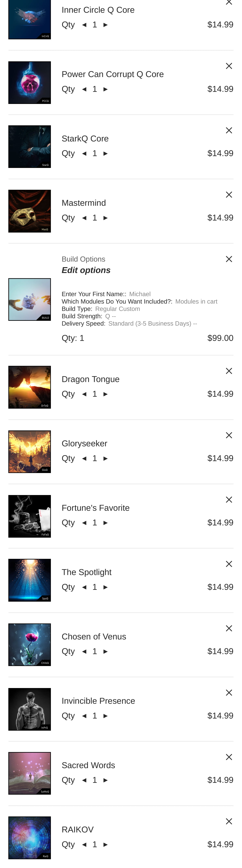This screenshot has width=242, height=868.
Task: Click the Edit options link
Action: pos(86,270)
